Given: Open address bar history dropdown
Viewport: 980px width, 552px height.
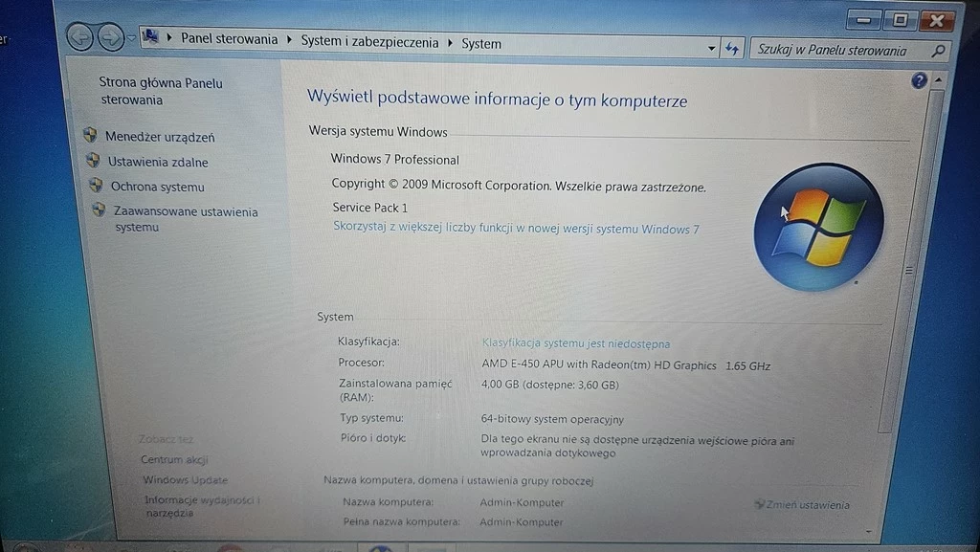Looking at the screenshot, I should click(x=711, y=48).
